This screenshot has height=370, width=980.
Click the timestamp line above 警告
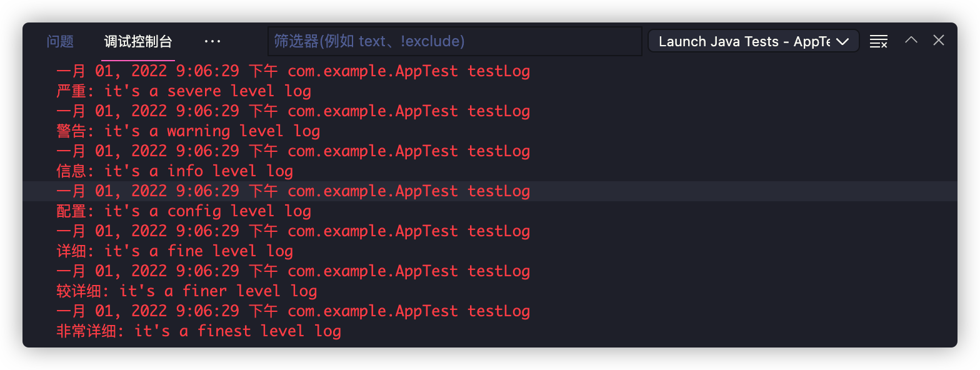tap(292, 111)
